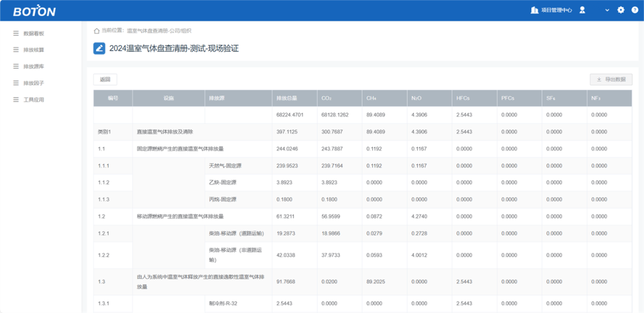Click the help question mark icon
Image resolution: width=644 pixels, height=313 pixels.
point(634,10)
